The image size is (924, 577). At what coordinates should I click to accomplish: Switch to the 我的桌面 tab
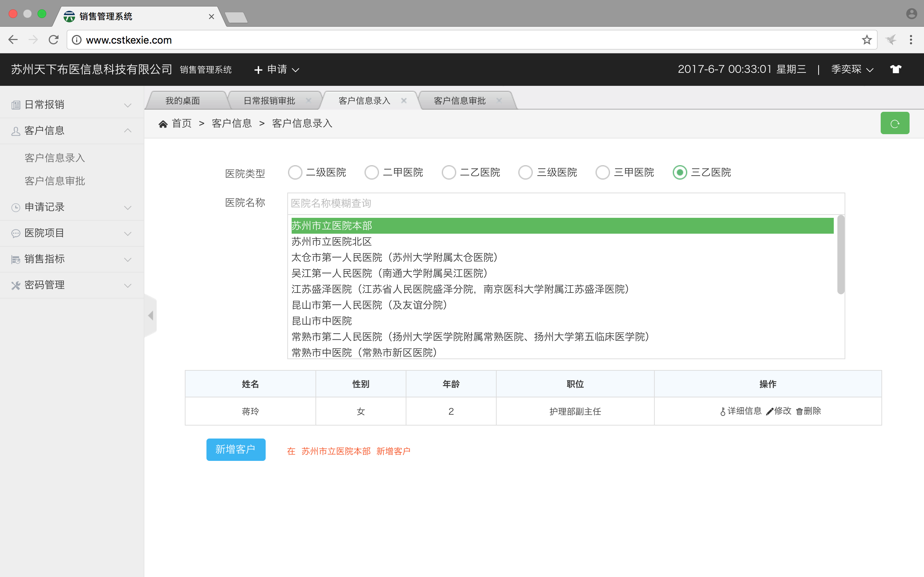(x=183, y=101)
